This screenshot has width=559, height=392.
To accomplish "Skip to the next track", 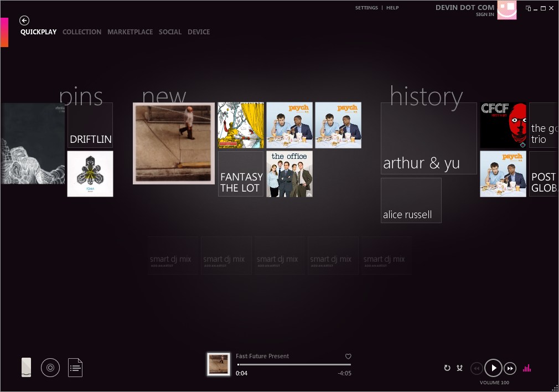I will (x=510, y=368).
